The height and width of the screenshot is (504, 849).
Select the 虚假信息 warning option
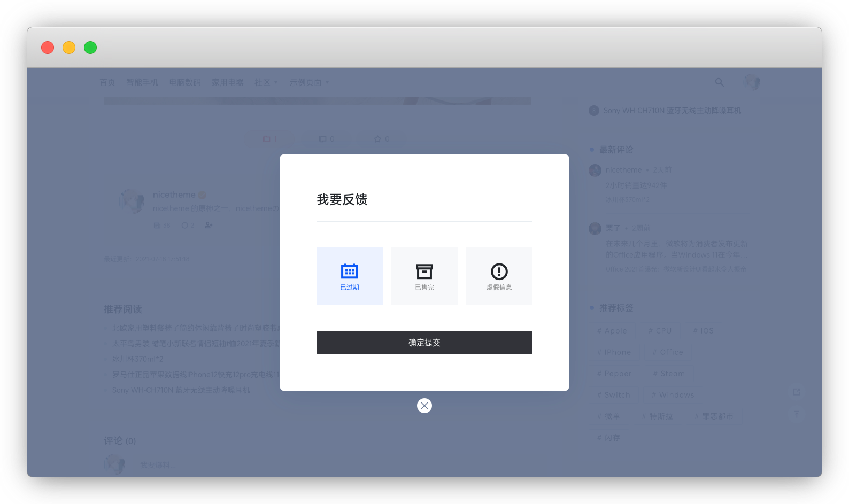click(x=499, y=276)
